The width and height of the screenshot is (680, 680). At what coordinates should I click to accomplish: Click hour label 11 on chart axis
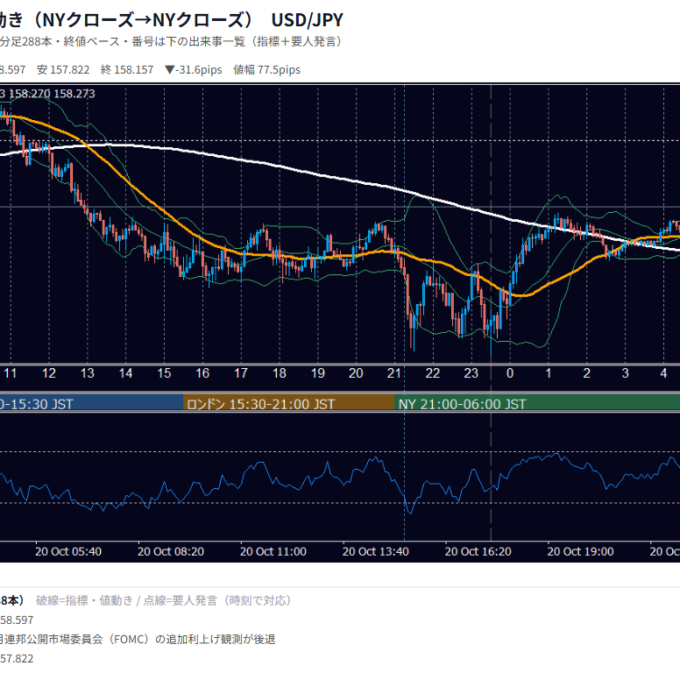[10, 373]
